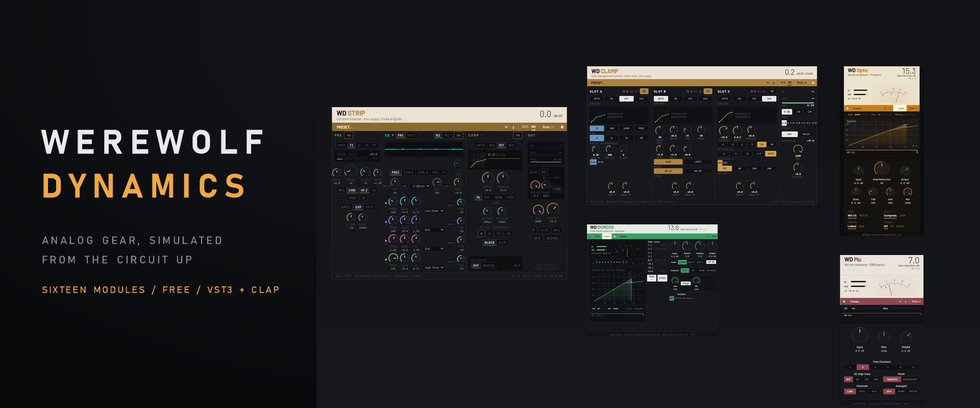Select FET engine in WD Clamp Slot A
Viewport: 980px width, 408px height.
(626, 99)
